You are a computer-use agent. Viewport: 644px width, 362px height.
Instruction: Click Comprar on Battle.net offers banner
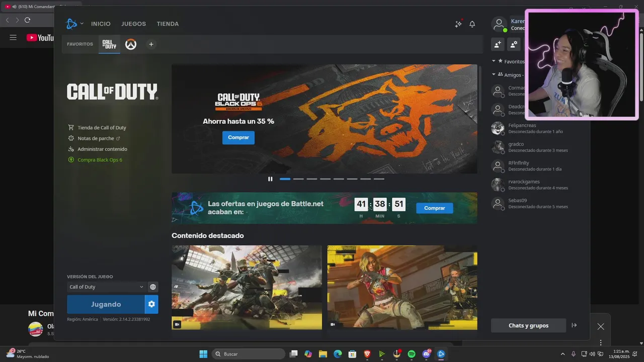435,208
